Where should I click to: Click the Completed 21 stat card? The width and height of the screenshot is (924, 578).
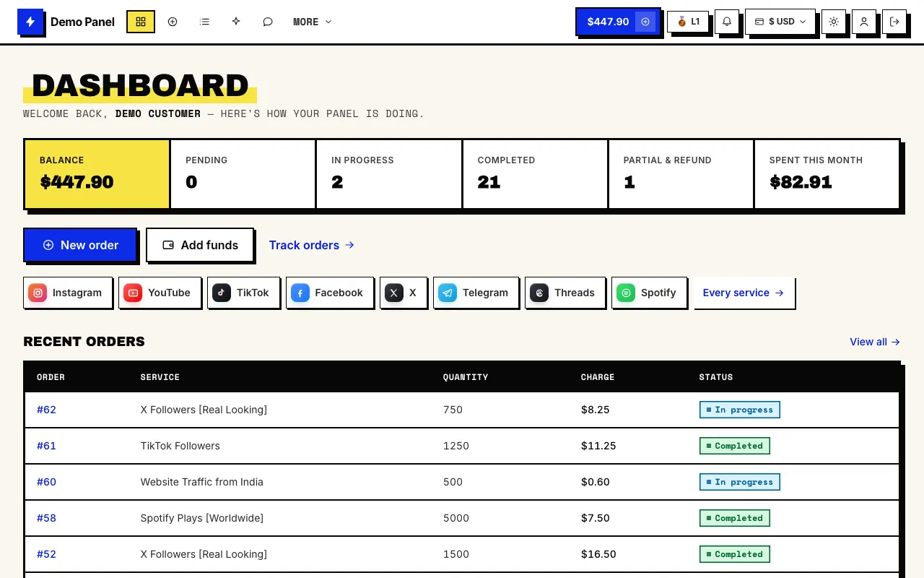point(535,174)
